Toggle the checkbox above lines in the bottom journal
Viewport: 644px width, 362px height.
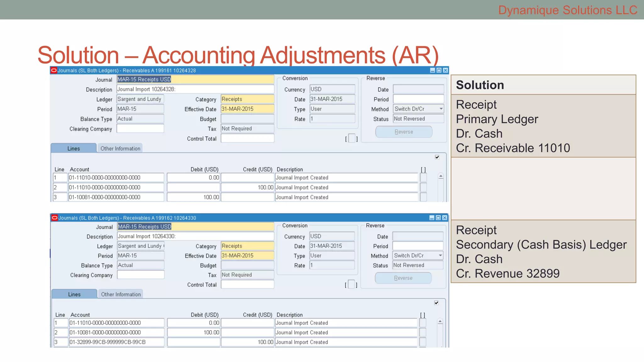(436, 303)
